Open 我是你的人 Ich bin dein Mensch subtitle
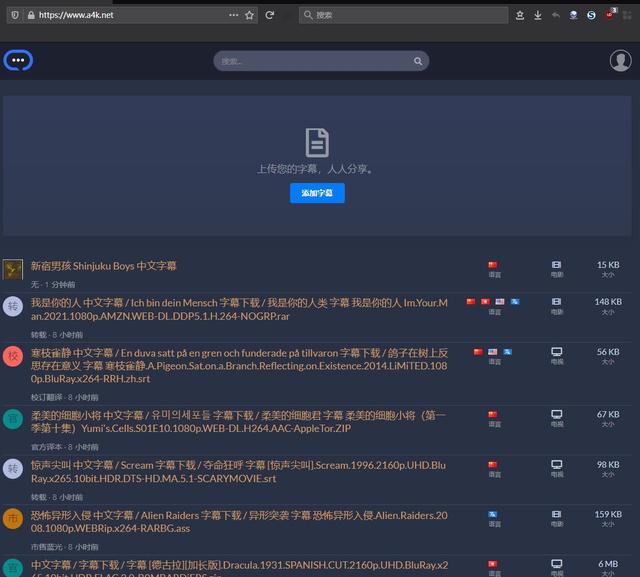The image size is (640, 577). click(239, 309)
